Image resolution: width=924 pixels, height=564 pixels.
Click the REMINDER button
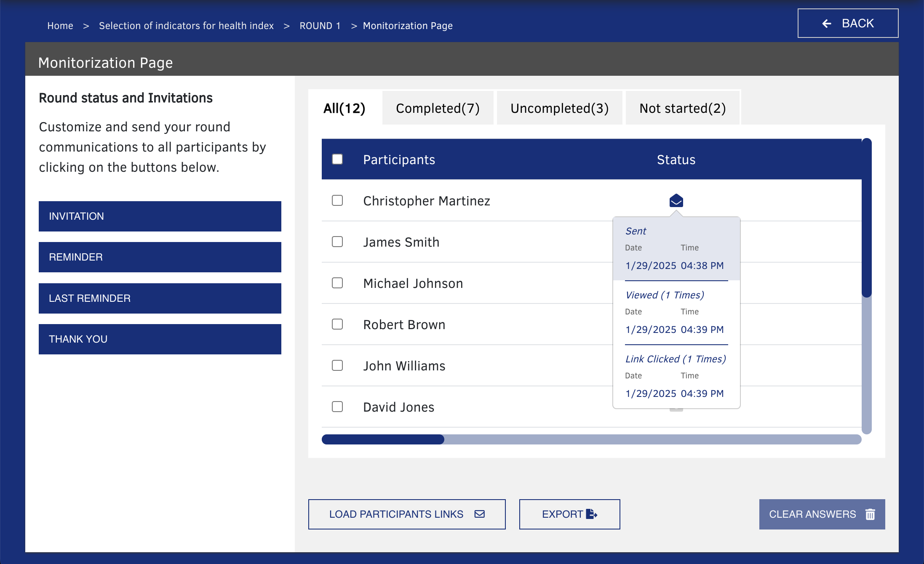tap(160, 257)
